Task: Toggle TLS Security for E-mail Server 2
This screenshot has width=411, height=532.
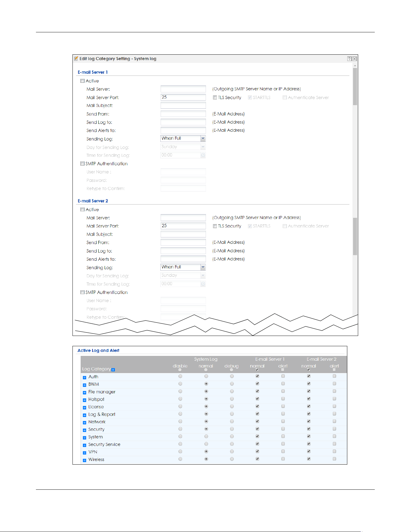Action: click(215, 226)
